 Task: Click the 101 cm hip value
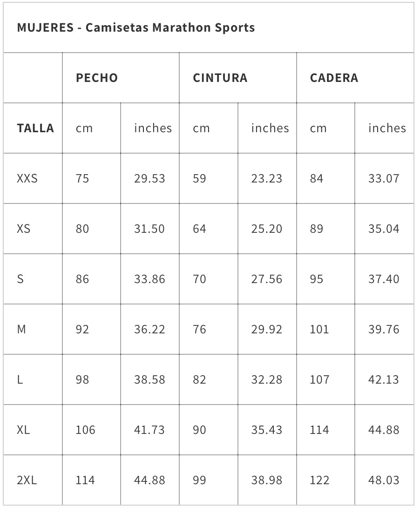click(x=319, y=329)
